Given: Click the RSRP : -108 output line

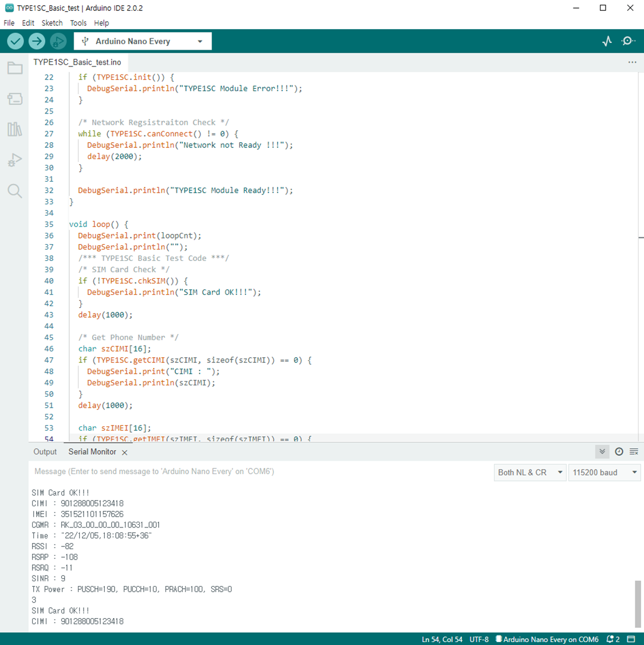Looking at the screenshot, I should click(x=54, y=557).
